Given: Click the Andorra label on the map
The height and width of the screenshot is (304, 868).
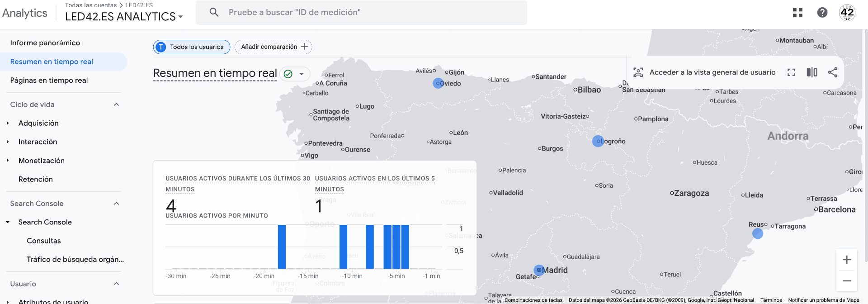Looking at the screenshot, I should [x=788, y=136].
